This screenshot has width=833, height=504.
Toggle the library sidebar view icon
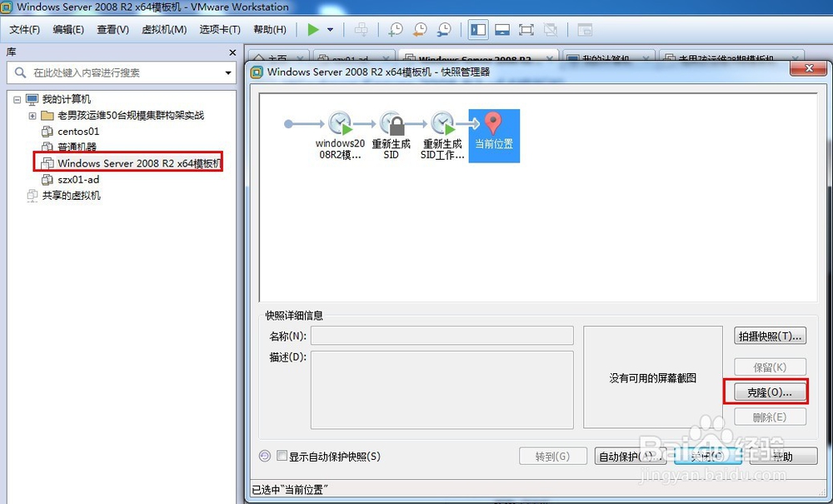click(478, 30)
